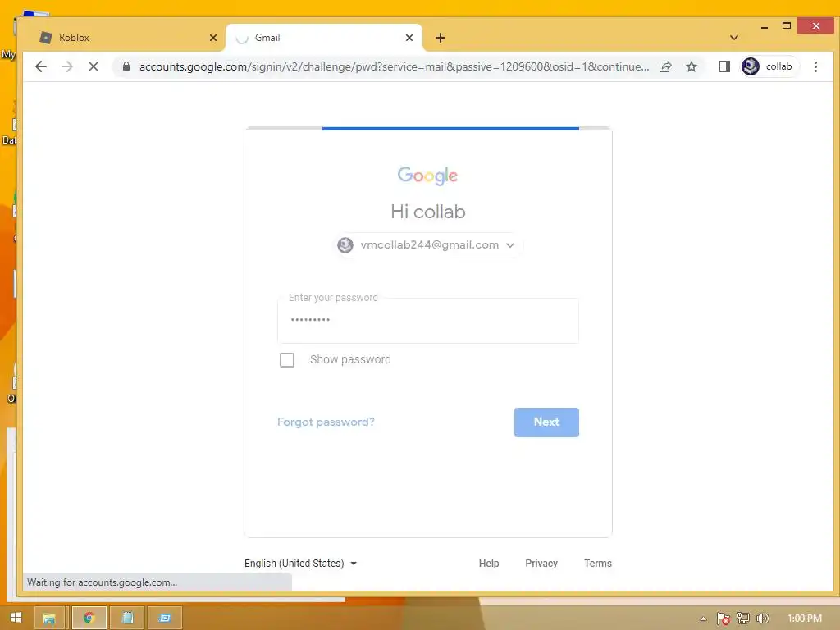Open the notepad taskbar icon

click(127, 618)
